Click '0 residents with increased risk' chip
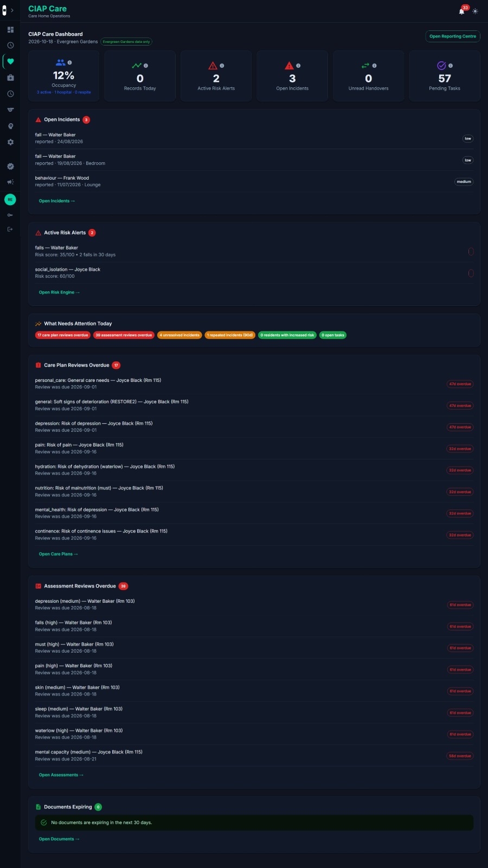Image resolution: width=488 pixels, height=868 pixels. pyautogui.click(x=287, y=335)
